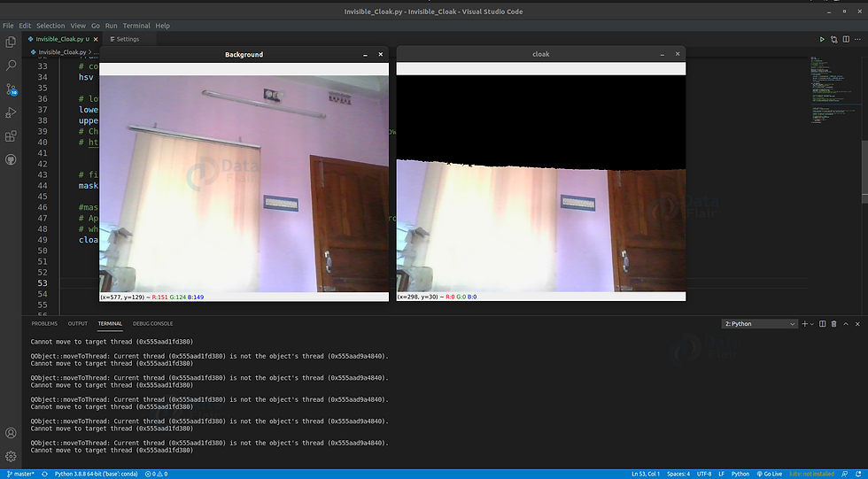Screen dimensions: 868x479
Task: Open the Selection menu
Action: pyautogui.click(x=50, y=26)
